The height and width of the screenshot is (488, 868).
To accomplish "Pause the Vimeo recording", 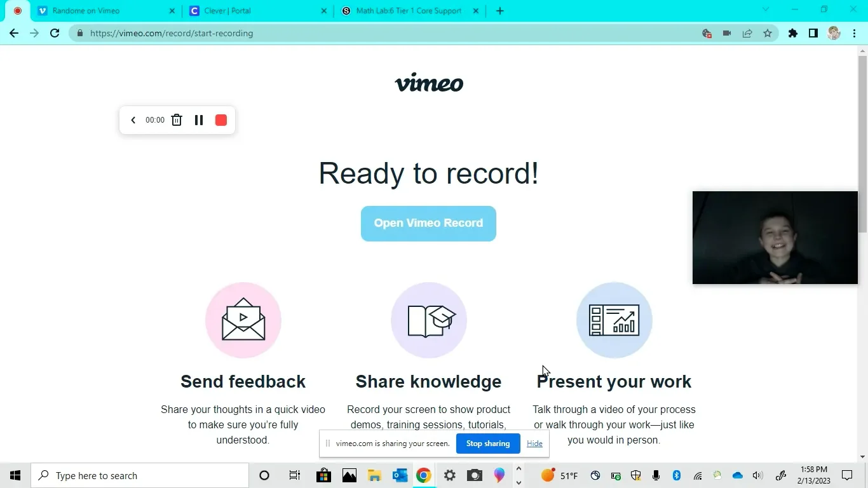I will click(199, 120).
